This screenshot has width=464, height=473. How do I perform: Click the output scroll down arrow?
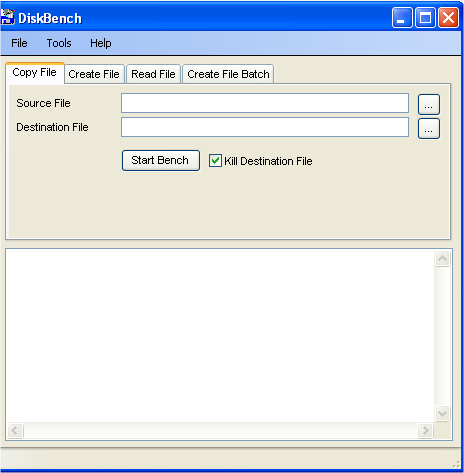tap(443, 414)
